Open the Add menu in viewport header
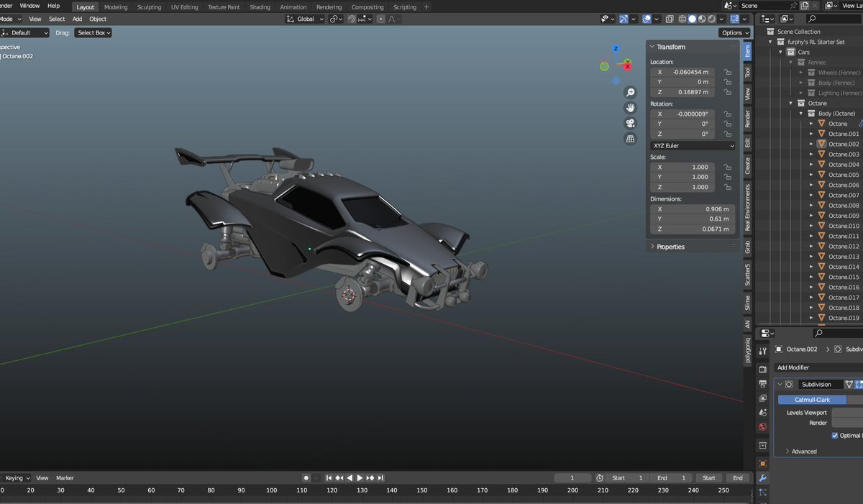This screenshot has width=863, height=504. click(x=77, y=19)
